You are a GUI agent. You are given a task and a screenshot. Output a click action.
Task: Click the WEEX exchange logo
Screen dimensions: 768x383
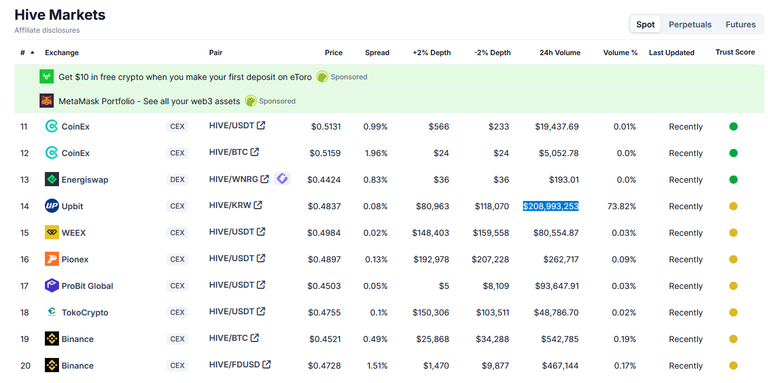[x=51, y=233]
